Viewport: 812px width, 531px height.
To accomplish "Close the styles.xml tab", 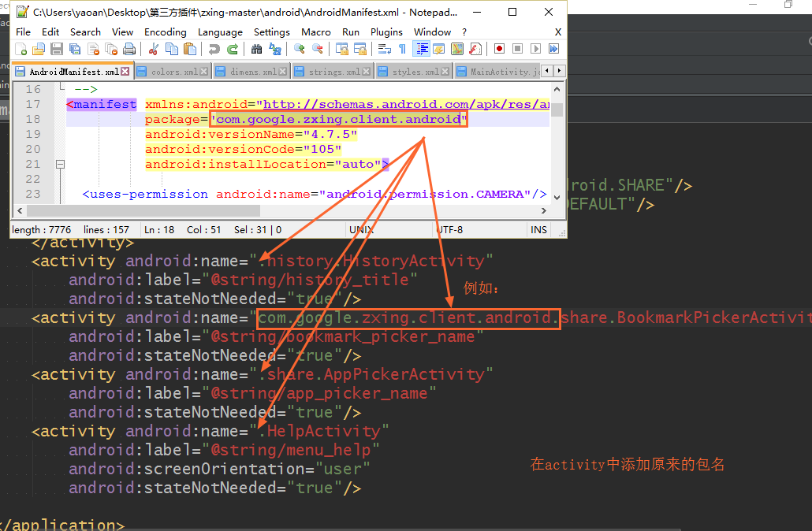I will pos(445,72).
